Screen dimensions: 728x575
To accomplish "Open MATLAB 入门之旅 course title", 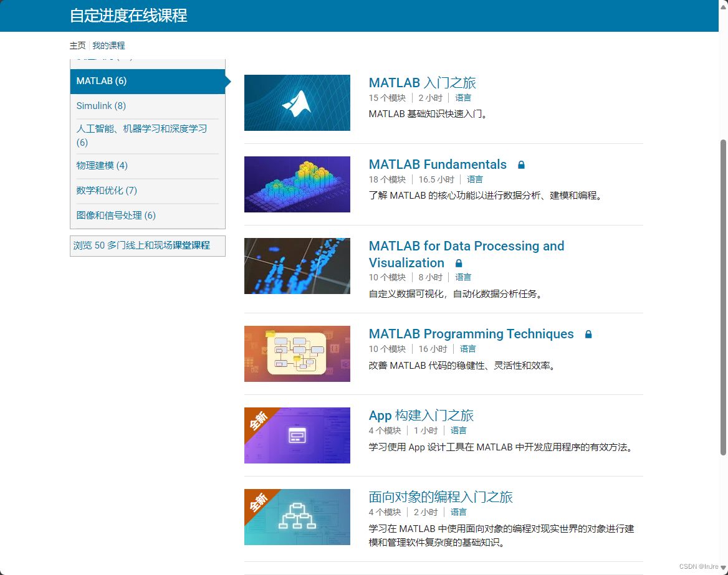I will click(422, 83).
